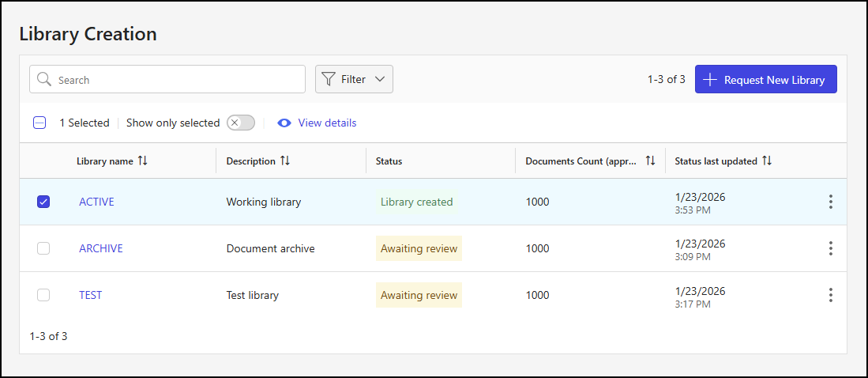Click the eye icon beside View details
The image size is (868, 378).
coord(284,123)
